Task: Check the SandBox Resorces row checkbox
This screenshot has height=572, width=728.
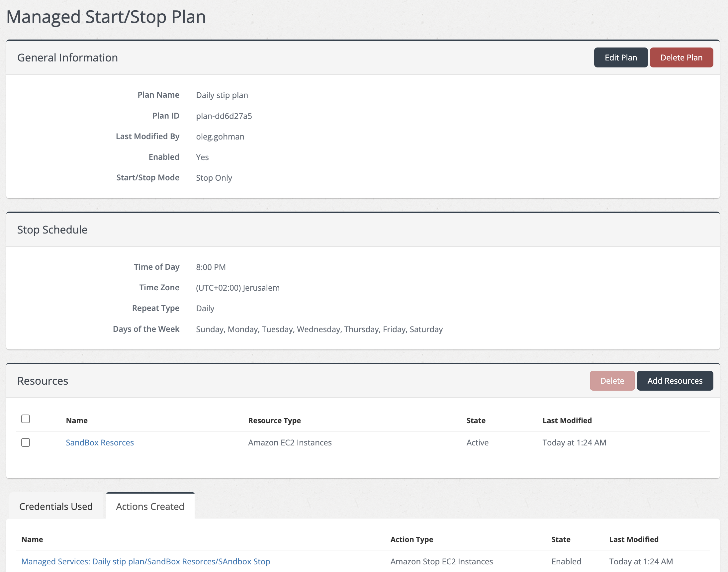Action: [26, 442]
